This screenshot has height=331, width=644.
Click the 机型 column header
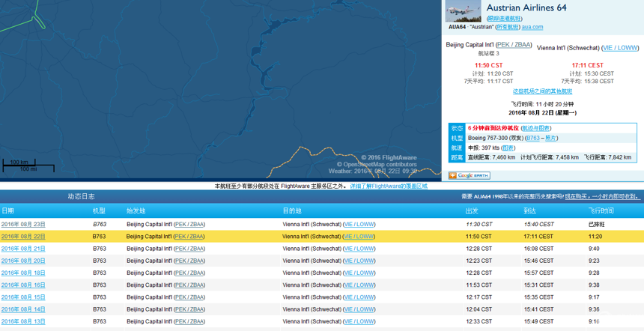click(x=99, y=210)
